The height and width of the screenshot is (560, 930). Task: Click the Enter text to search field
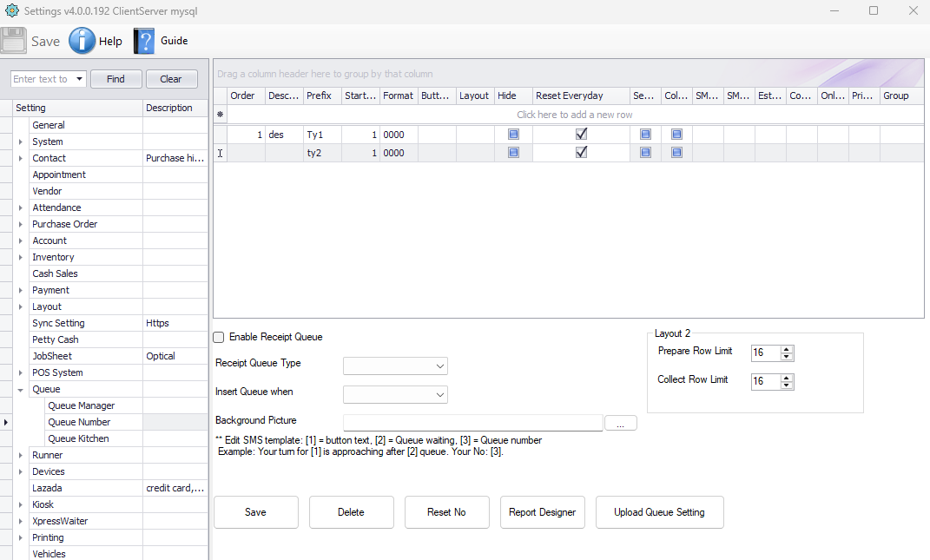[42, 79]
